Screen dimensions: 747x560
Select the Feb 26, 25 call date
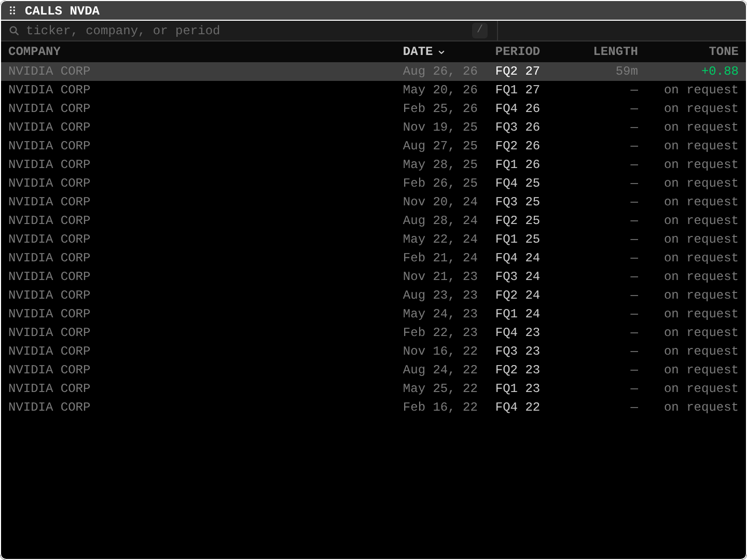pyautogui.click(x=440, y=183)
